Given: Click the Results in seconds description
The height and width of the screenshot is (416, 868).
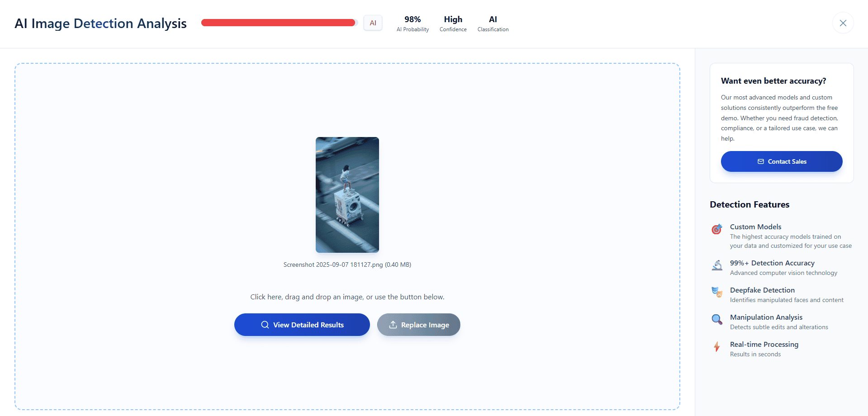Looking at the screenshot, I should coord(755,355).
